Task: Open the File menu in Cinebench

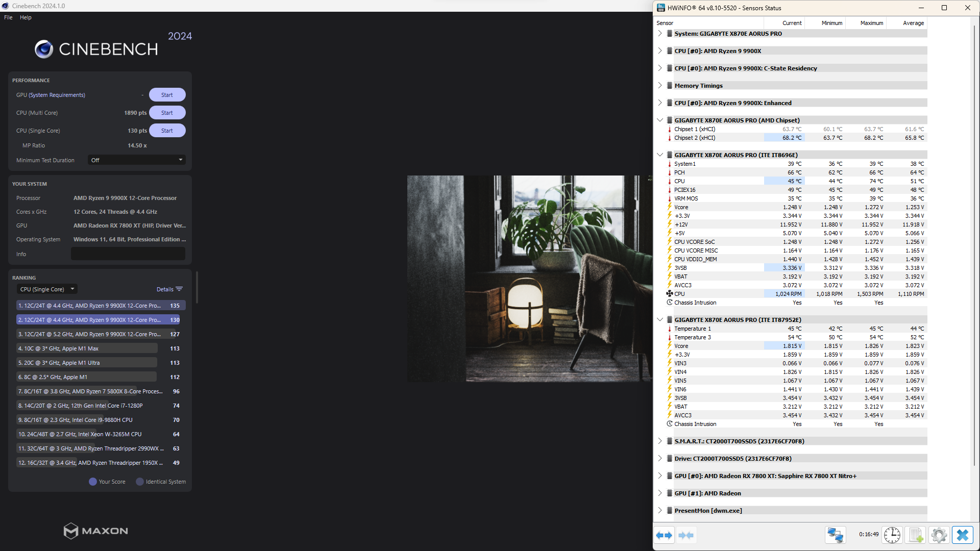Action: coord(8,17)
